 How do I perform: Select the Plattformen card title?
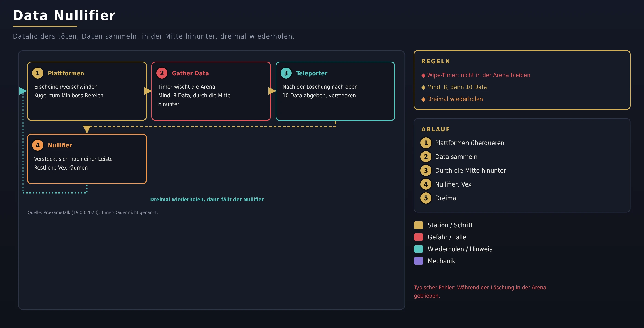(x=66, y=73)
